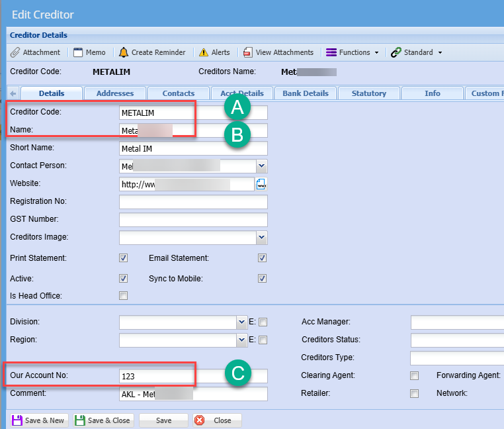This screenshot has height=429, width=504.
Task: Open the Creditors Image dropdown
Action: click(261, 237)
